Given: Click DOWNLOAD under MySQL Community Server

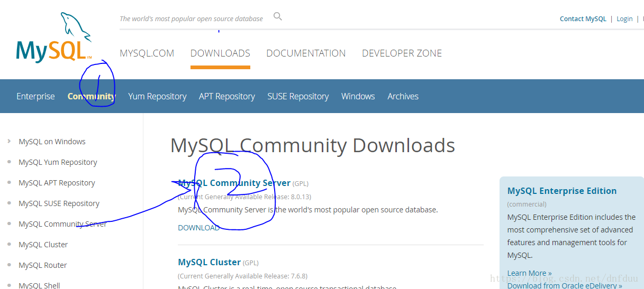Looking at the screenshot, I should click(x=198, y=228).
